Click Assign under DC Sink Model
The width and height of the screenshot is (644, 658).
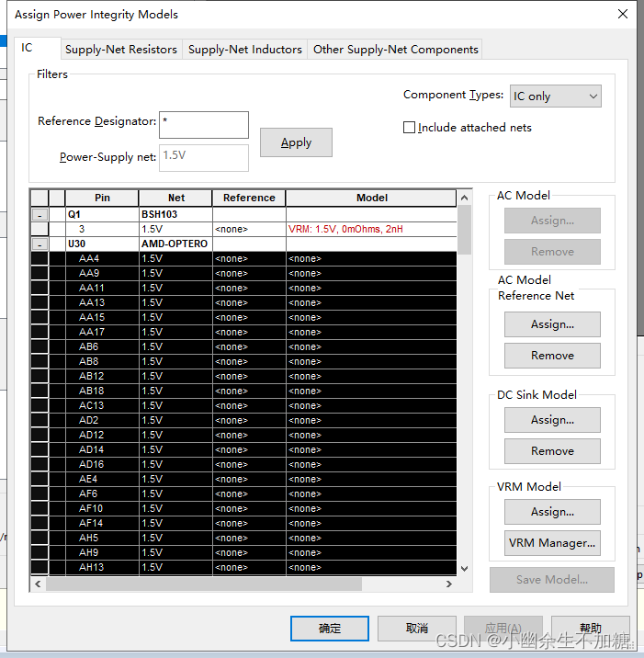pos(552,420)
